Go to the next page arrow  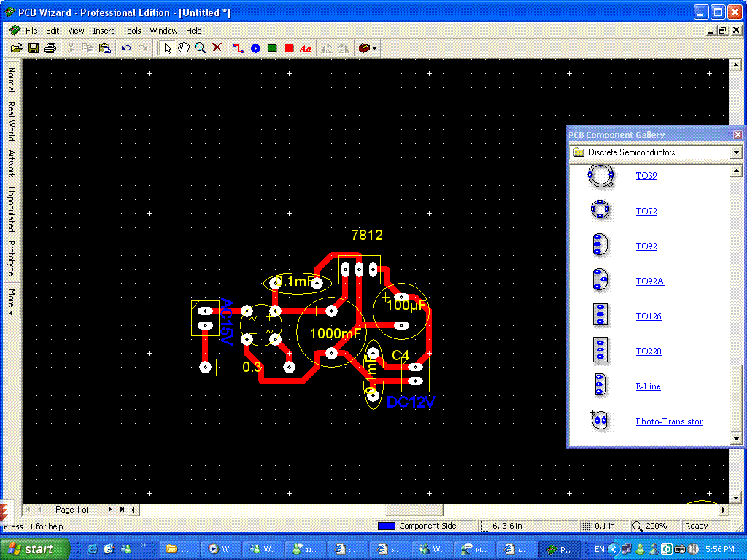pyautogui.click(x=110, y=510)
